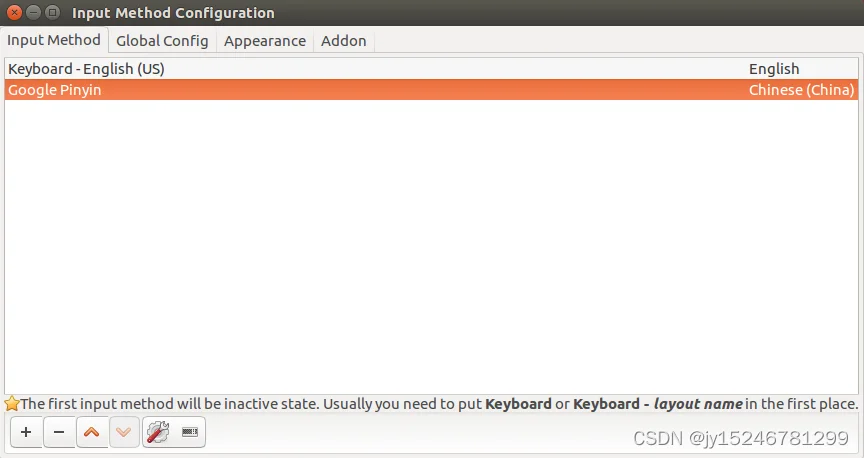Click the move down arrow button
Viewport: 864px width, 458px height.
(124, 432)
